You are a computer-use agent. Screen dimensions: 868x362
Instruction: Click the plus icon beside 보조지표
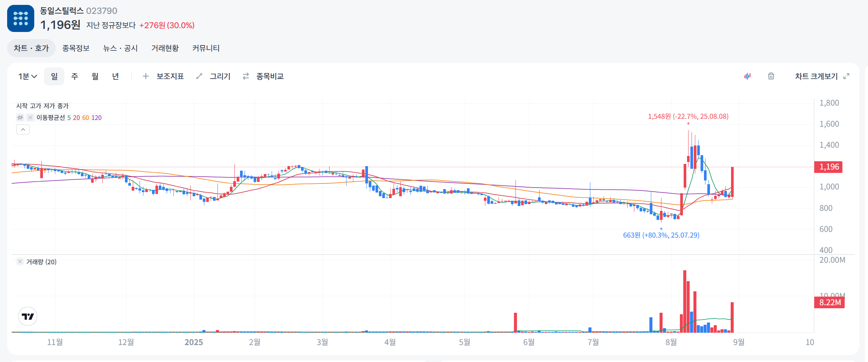click(x=146, y=76)
